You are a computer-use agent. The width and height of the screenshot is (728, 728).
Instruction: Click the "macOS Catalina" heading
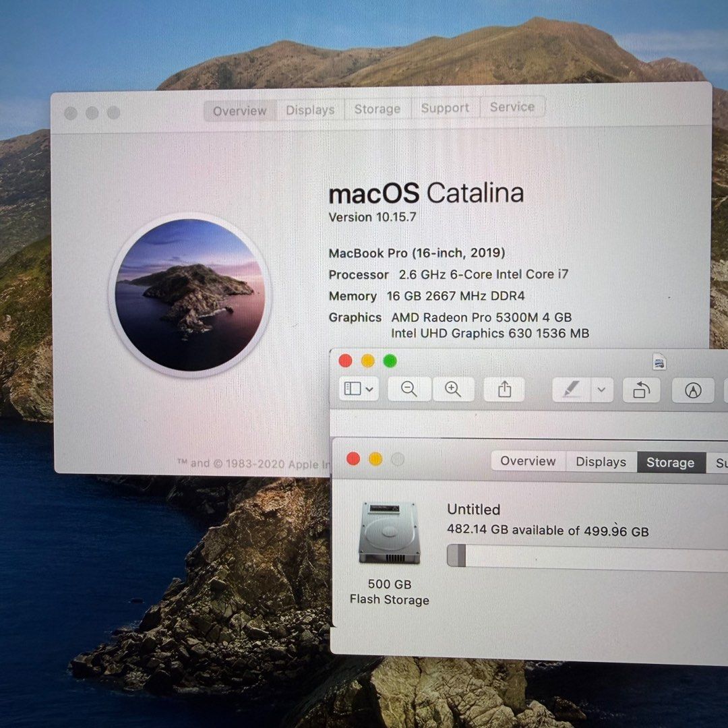click(x=426, y=193)
